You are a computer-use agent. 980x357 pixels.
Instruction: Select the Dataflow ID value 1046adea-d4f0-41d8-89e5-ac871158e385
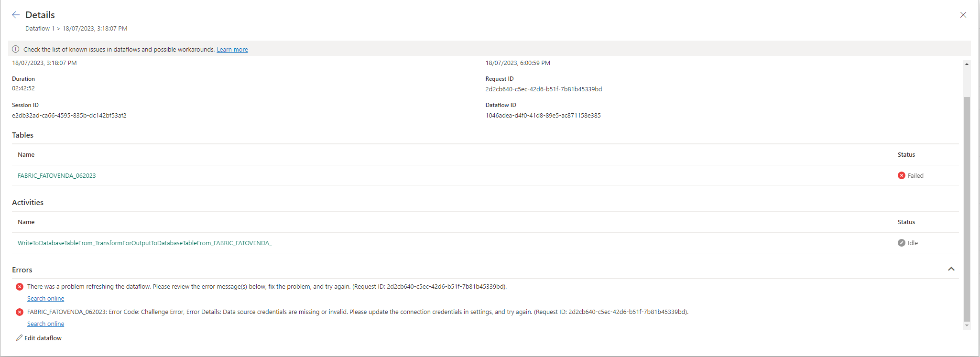(x=543, y=116)
